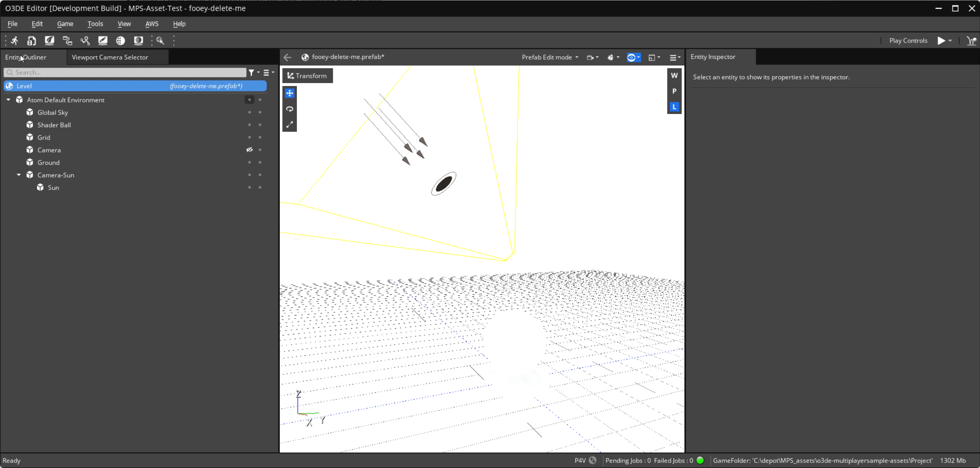Click the viewport display mode icon

[x=634, y=57]
